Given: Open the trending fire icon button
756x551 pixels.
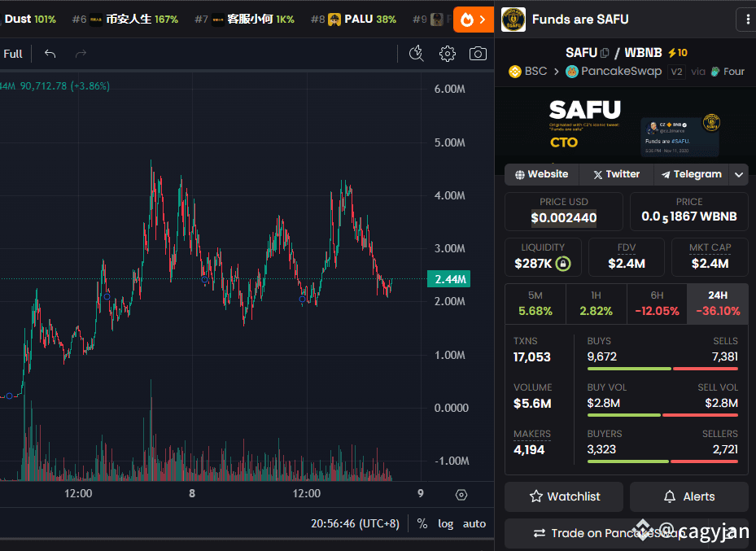Looking at the screenshot, I should pyautogui.click(x=473, y=20).
